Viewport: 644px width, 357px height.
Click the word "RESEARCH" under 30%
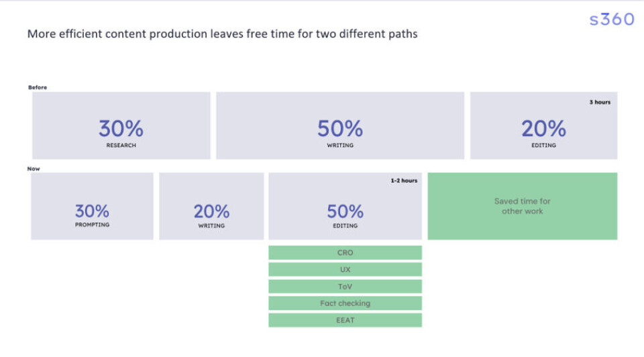(x=121, y=145)
